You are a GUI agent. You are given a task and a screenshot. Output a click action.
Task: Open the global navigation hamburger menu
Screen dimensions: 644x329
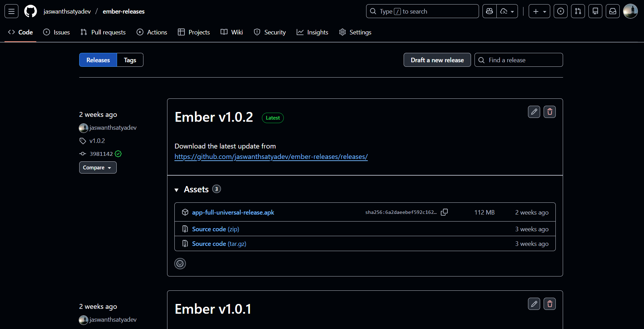click(11, 11)
